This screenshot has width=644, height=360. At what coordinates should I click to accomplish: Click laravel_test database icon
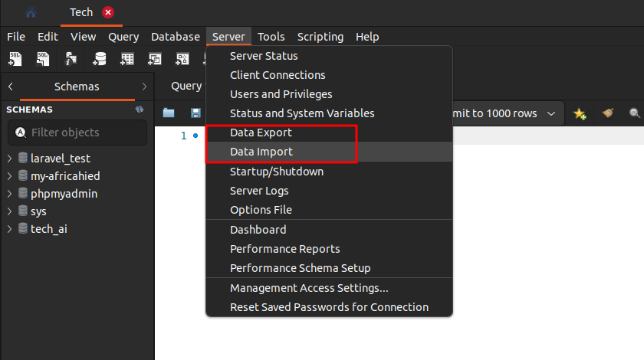tap(23, 158)
